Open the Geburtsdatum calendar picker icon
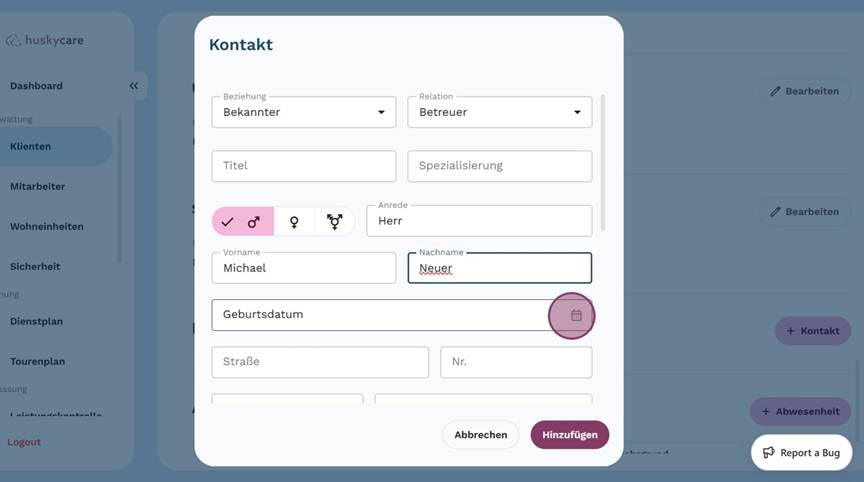The height and width of the screenshot is (482, 864). (x=576, y=315)
